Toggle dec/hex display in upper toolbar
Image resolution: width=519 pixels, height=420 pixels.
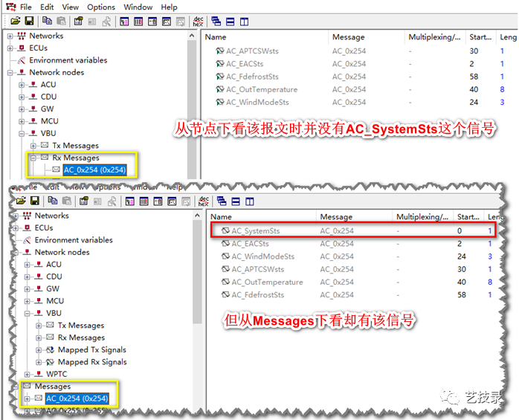pyautogui.click(x=198, y=22)
